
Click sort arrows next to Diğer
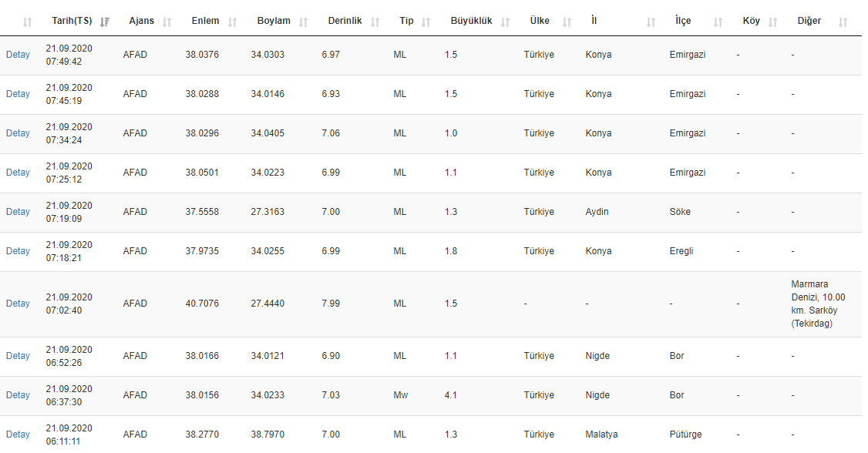coord(843,22)
